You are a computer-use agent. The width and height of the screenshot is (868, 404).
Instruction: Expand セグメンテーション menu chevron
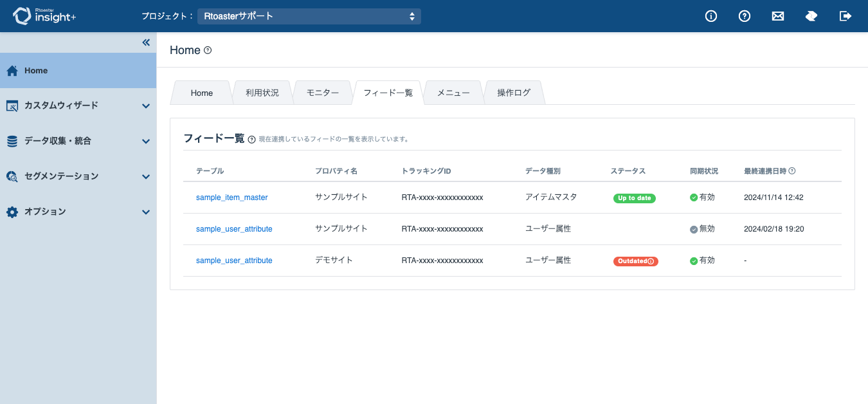146,177
